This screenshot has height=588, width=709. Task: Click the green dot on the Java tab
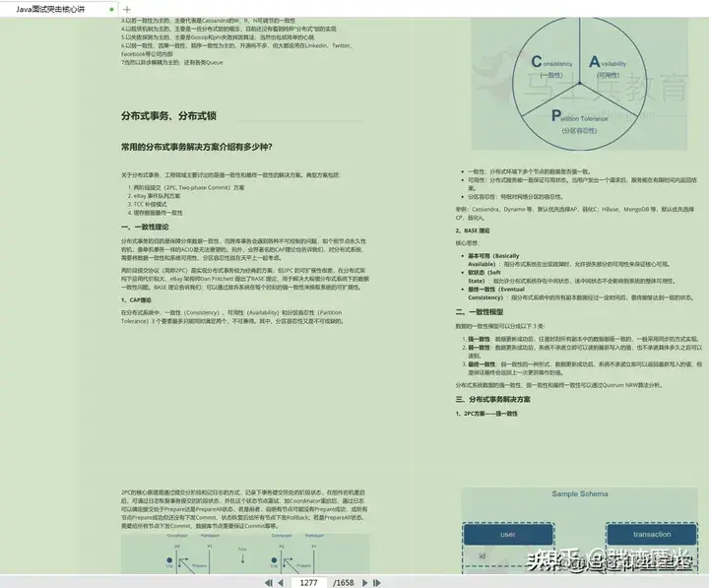111,9
